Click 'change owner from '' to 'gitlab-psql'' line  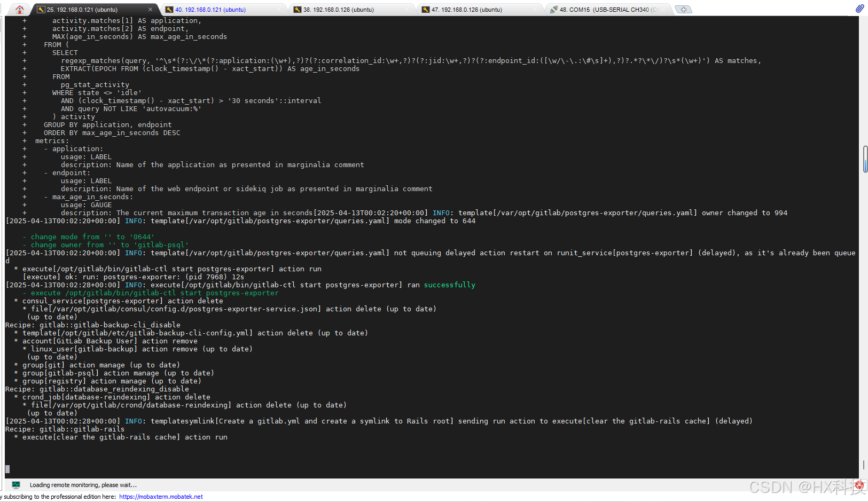[105, 245]
